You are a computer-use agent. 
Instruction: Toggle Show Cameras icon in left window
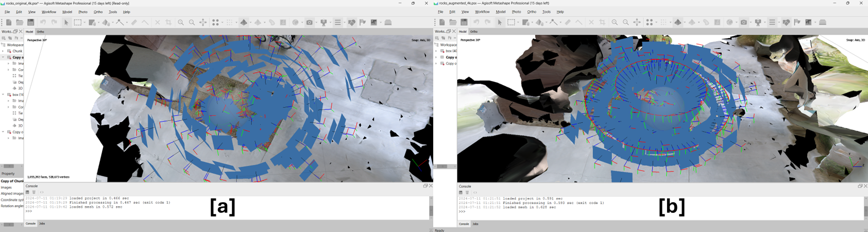pos(310,22)
